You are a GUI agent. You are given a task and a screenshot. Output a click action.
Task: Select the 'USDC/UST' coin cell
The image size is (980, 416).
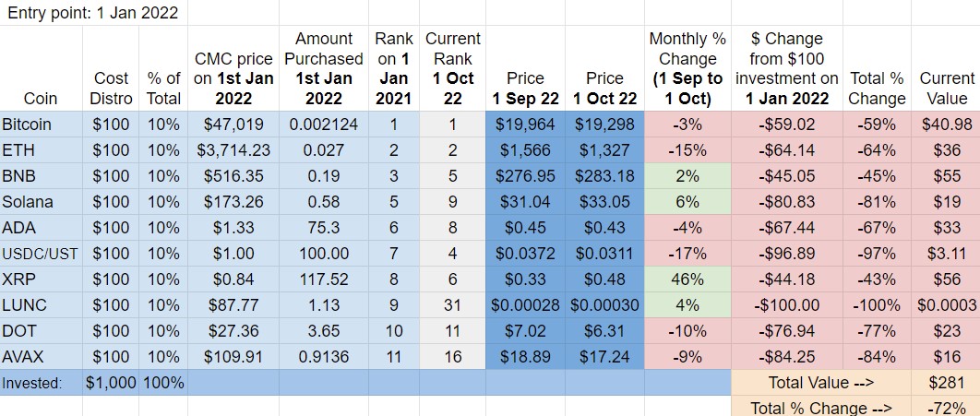coord(42,254)
